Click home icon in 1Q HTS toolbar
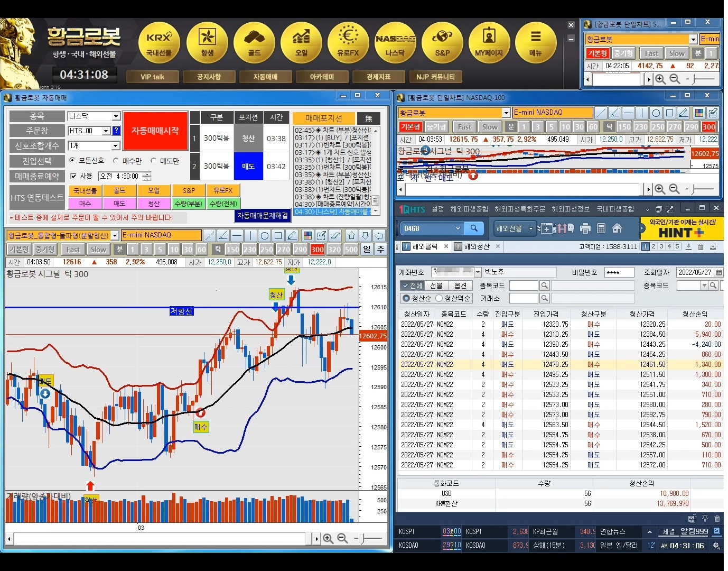 (x=617, y=228)
